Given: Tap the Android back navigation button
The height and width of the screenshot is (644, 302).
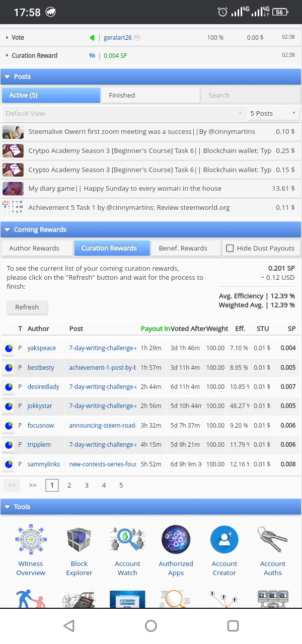Looking at the screenshot, I should click(x=69, y=625).
